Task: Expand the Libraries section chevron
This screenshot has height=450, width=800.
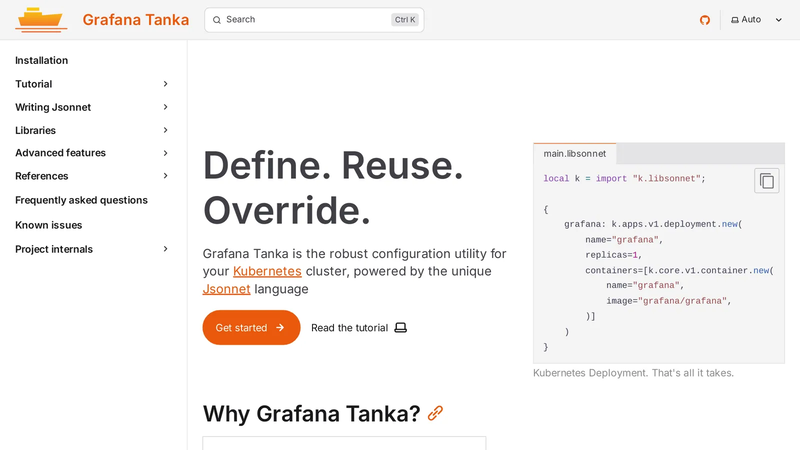Action: tap(165, 130)
